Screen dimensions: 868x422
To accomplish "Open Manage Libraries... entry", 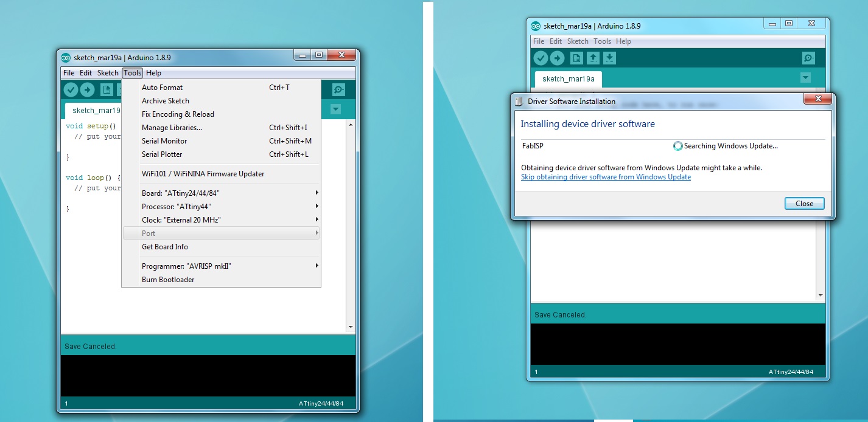I will 222,128.
